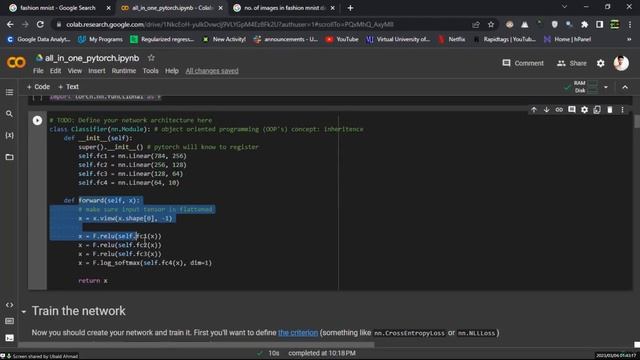Open the criterion link
Viewport: 640px width, 360px height.
click(x=298, y=333)
